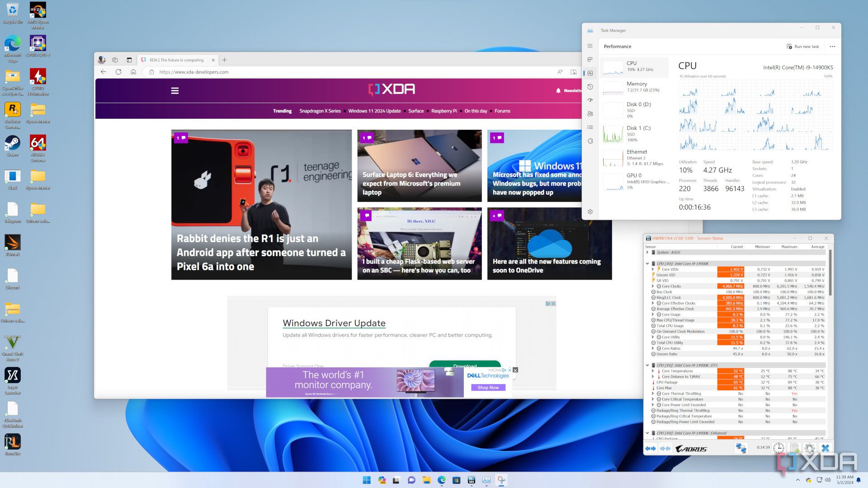
Task: Click Read aloud icon in Edge address bar
Action: tap(560, 72)
